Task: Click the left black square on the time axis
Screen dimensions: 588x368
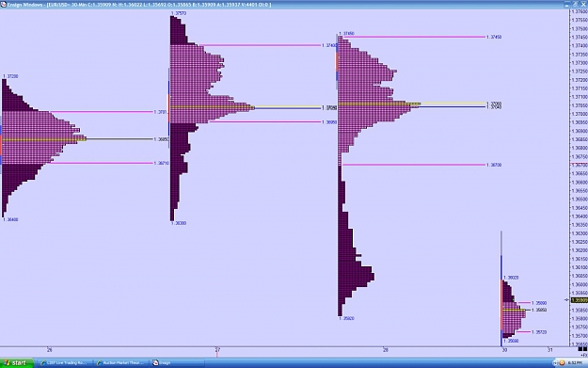Action: (x=580, y=349)
